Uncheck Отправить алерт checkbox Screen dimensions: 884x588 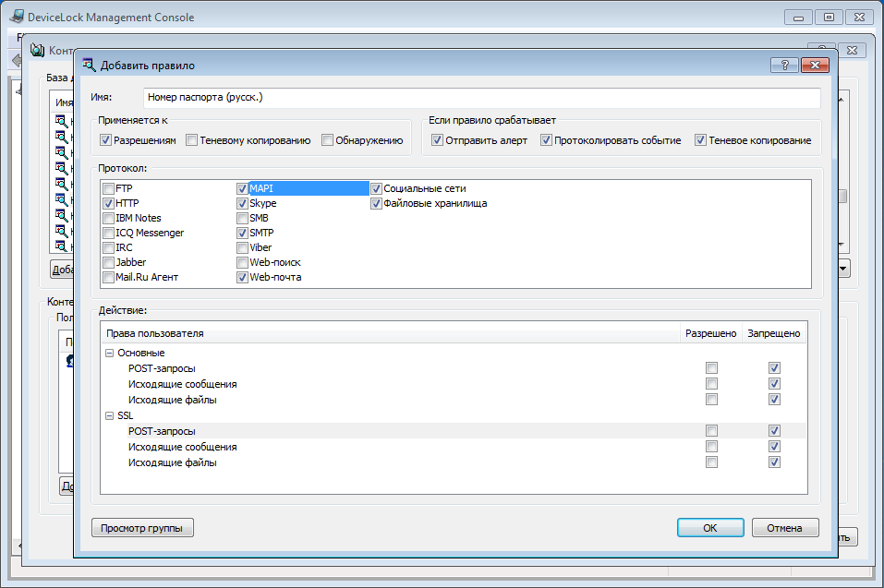tap(438, 140)
